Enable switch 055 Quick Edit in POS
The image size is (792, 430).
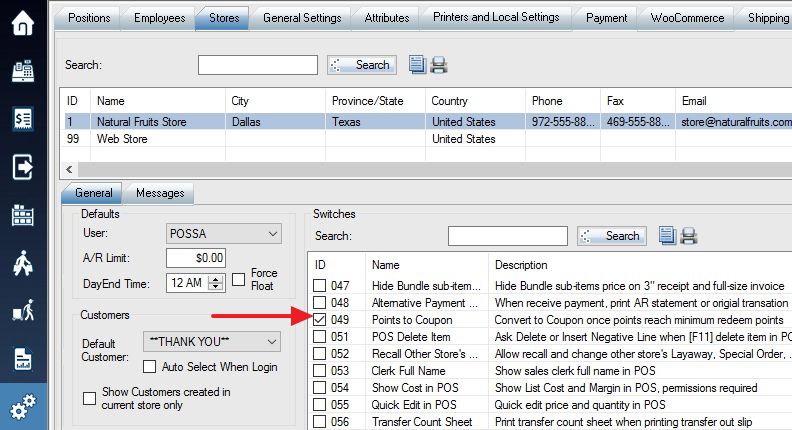pos(319,405)
